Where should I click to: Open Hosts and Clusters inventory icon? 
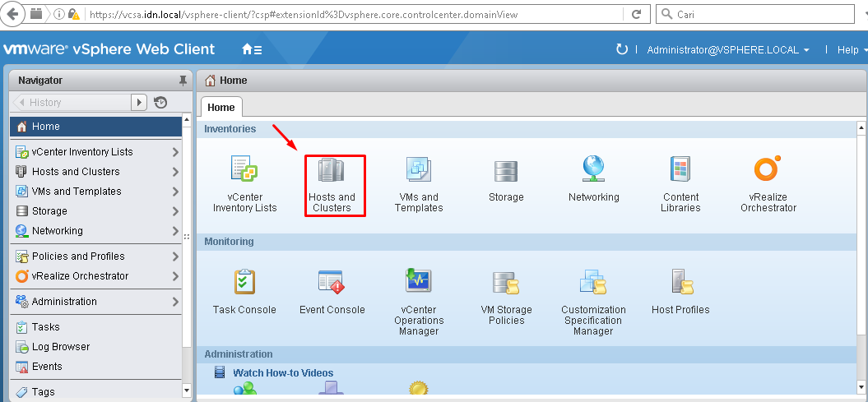coord(331,169)
